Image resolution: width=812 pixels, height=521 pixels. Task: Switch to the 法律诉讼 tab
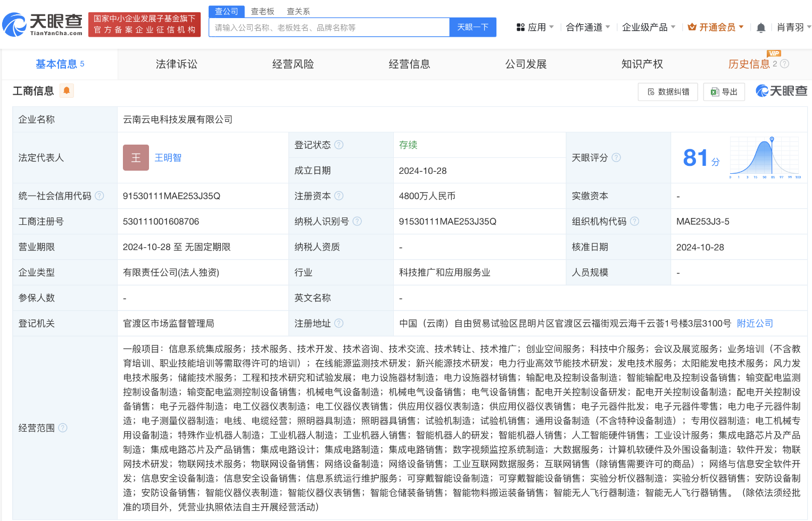tap(176, 64)
